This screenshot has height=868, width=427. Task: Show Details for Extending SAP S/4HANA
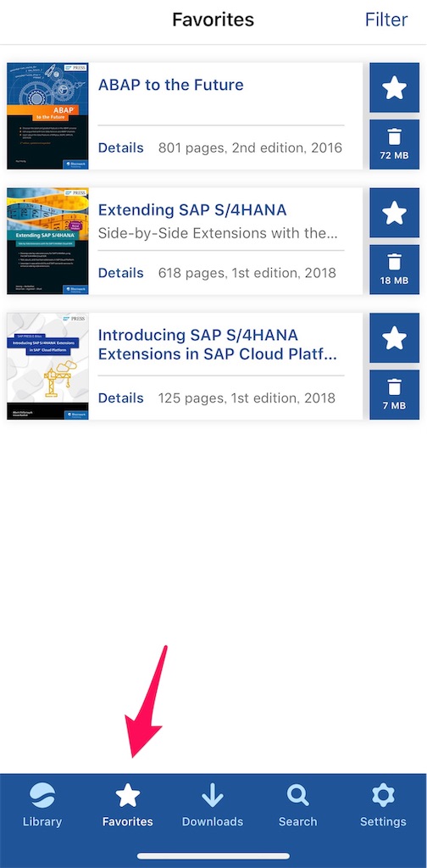(120, 273)
